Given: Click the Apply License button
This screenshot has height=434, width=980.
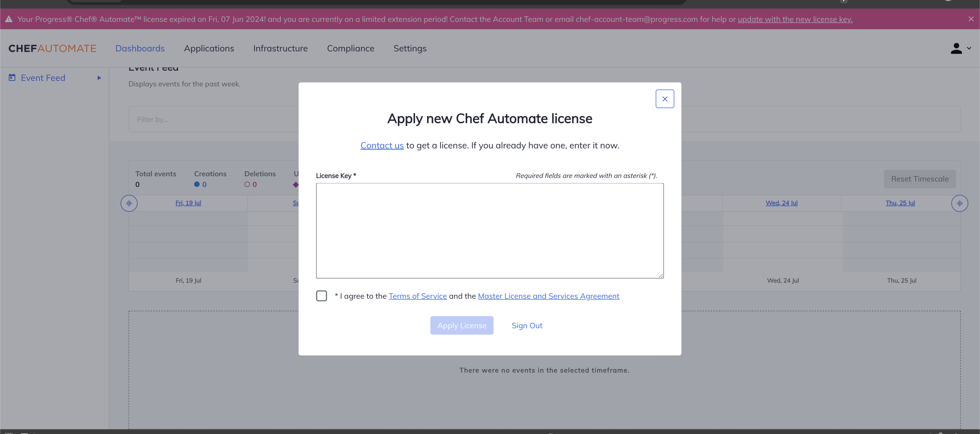Looking at the screenshot, I should coord(462,325).
